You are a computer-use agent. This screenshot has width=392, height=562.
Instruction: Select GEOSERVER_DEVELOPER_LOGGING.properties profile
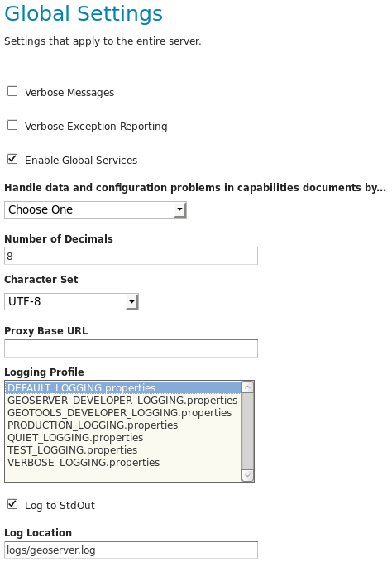tap(123, 401)
